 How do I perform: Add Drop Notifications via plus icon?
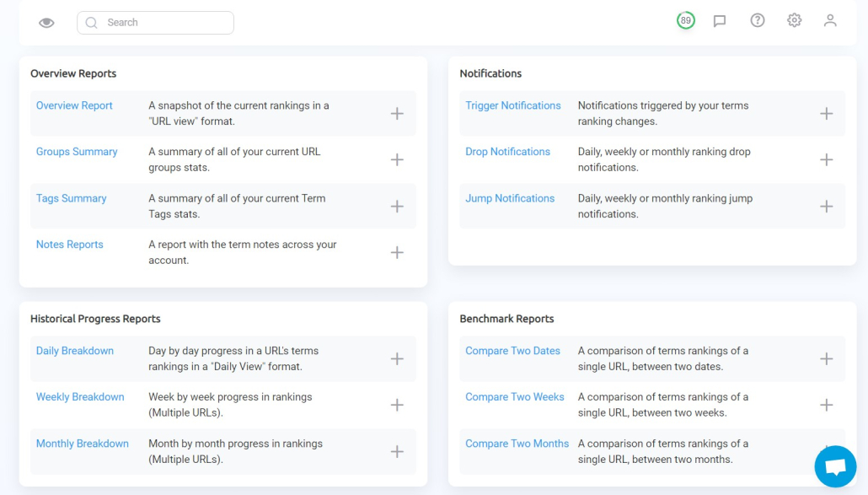[x=827, y=160]
